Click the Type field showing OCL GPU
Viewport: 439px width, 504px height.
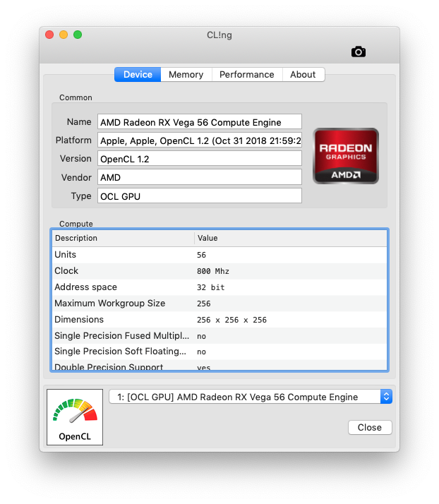click(x=200, y=196)
